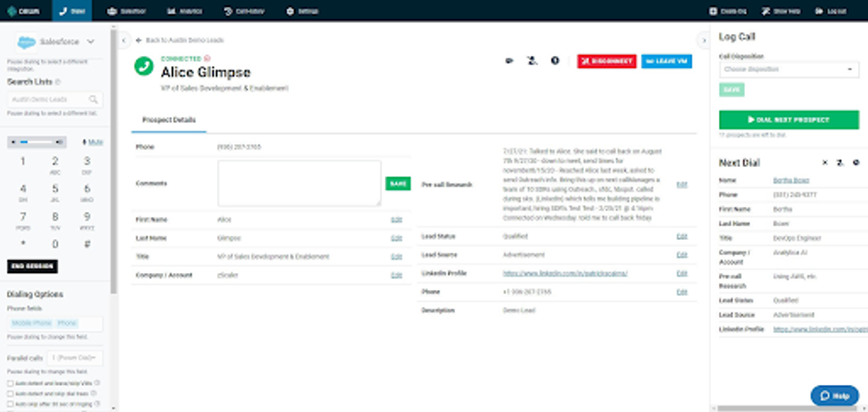Log out from the top bar
This screenshot has width=868, height=412.
pos(831,11)
